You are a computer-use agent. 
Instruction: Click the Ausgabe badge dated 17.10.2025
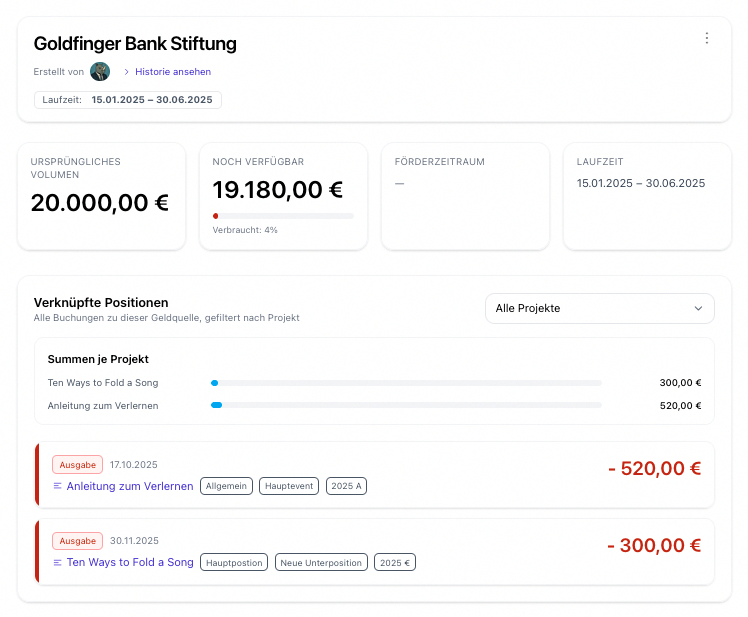point(77,465)
